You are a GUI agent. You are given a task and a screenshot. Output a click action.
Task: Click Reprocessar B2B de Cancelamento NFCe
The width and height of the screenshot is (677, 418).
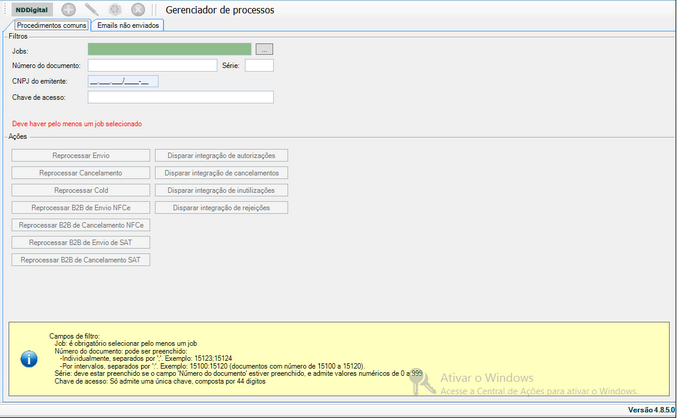point(81,225)
